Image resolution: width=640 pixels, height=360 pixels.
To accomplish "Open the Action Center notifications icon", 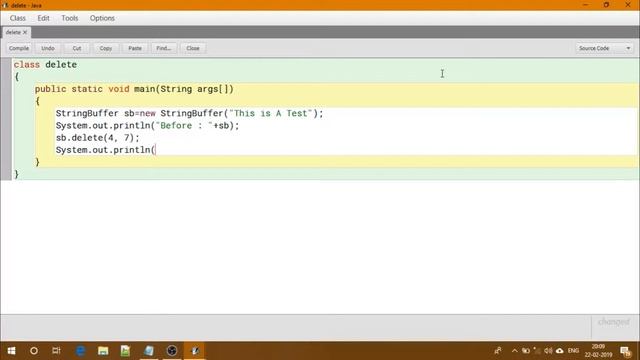I will coord(625,351).
